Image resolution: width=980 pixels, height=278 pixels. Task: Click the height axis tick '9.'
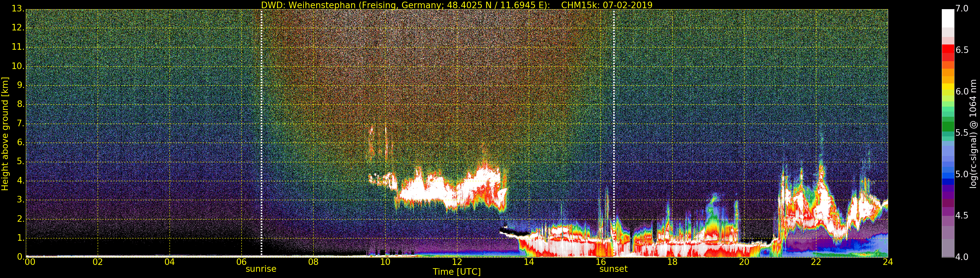(x=21, y=85)
